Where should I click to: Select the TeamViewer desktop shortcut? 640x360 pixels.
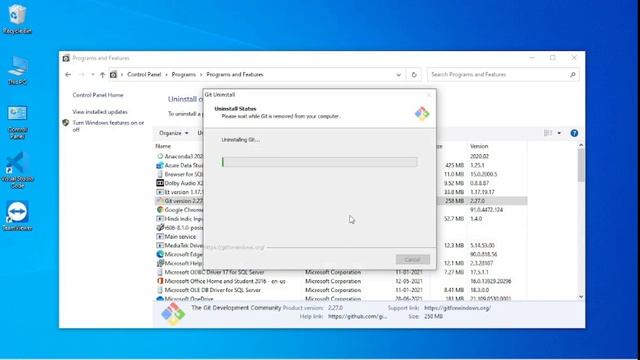17,216
